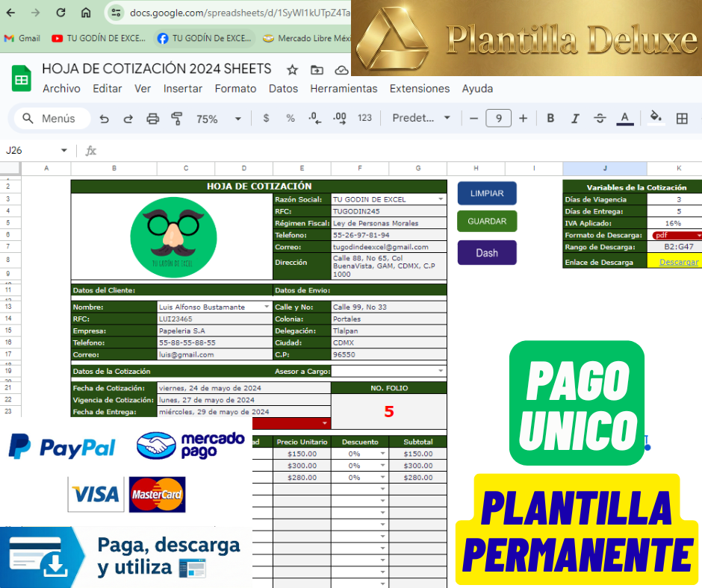Click the Dash button
The image size is (702, 588).
[487, 253]
